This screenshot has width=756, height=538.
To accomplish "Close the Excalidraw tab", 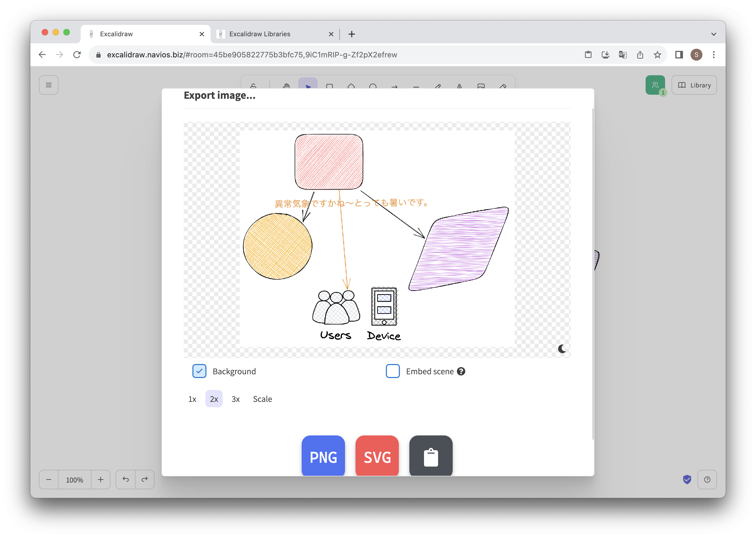I will 202,34.
